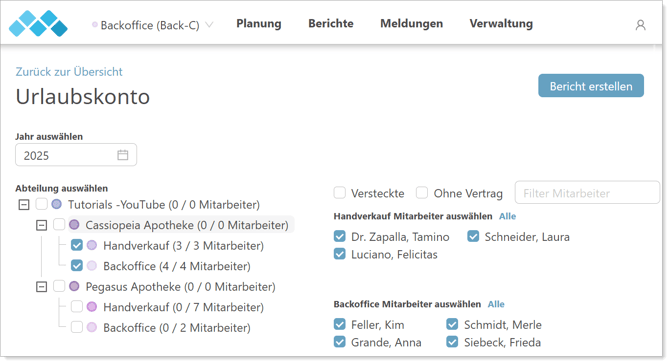Uncheck the Cassiopeia Backoffice department checkbox
Viewport: 670px width, 364px height.
click(x=76, y=266)
